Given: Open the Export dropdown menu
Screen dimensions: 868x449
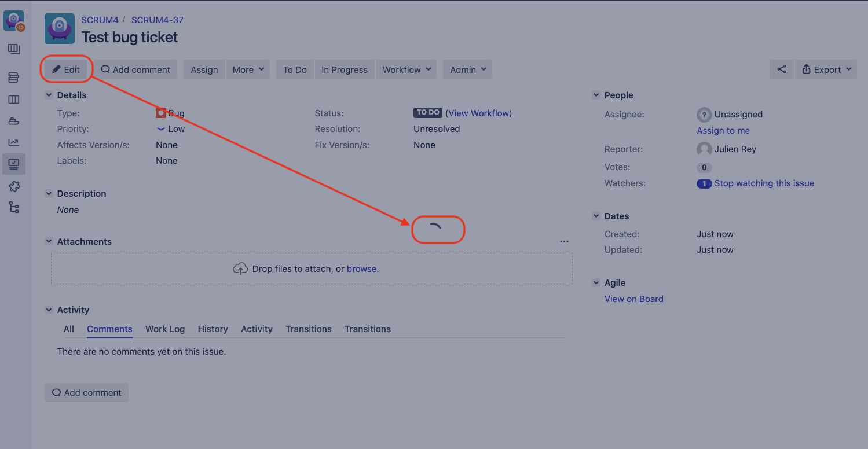Looking at the screenshot, I should tap(826, 69).
